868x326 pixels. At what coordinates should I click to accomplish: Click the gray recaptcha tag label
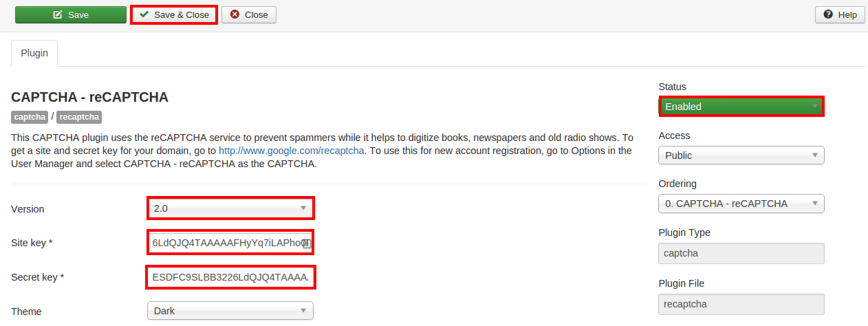click(x=79, y=117)
